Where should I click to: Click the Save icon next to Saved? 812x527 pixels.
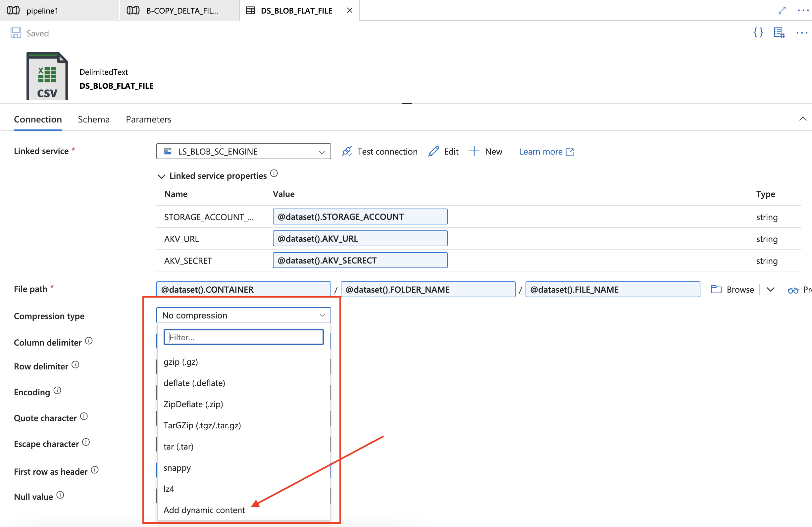(x=16, y=32)
